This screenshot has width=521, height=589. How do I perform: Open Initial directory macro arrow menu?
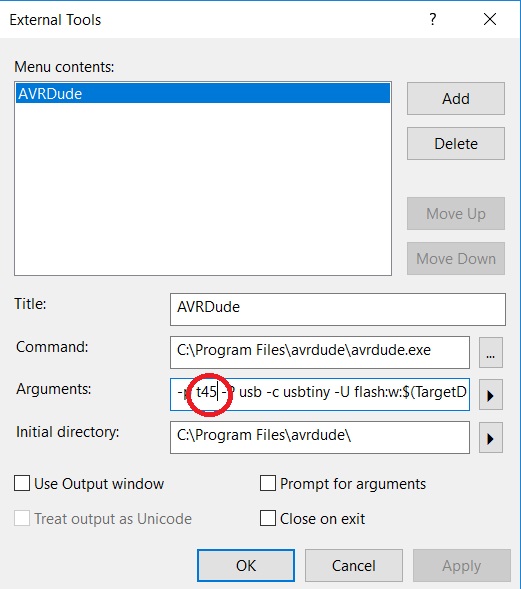coord(491,438)
